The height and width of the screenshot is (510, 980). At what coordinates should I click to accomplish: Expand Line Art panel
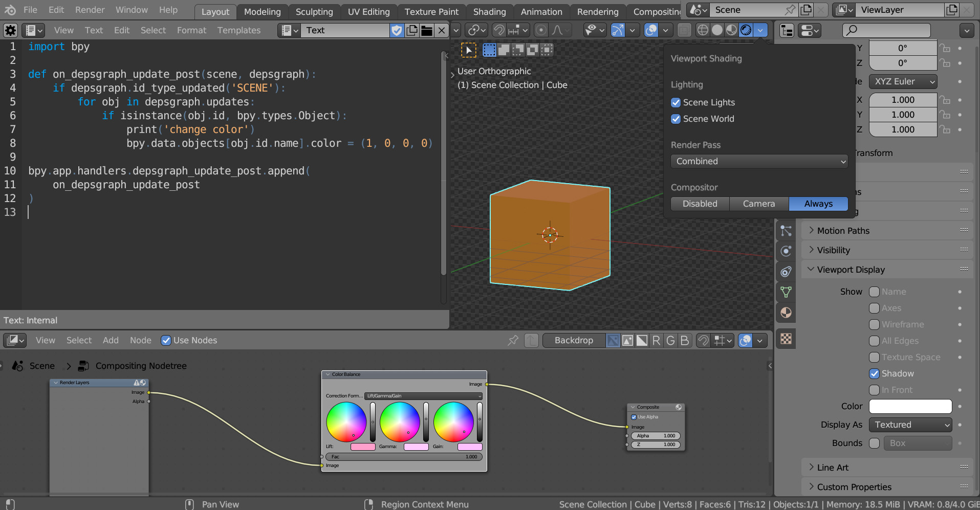887,468
